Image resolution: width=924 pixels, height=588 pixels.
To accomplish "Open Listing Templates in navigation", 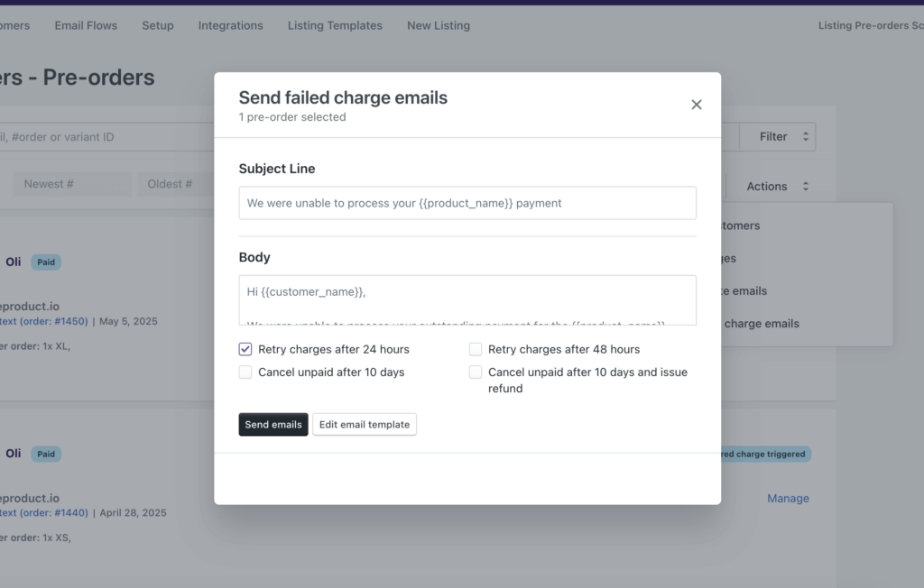I will click(x=335, y=25).
